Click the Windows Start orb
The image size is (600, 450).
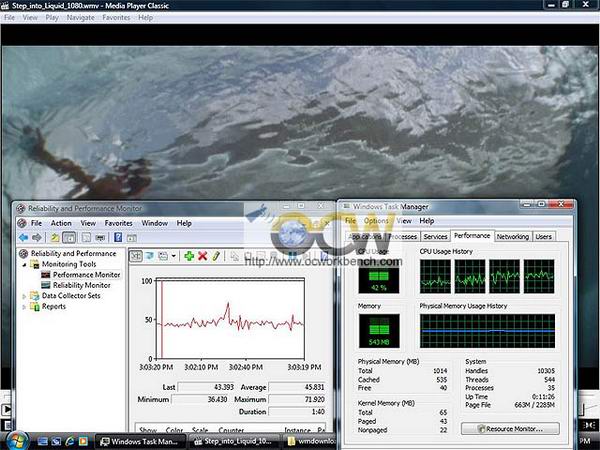pyautogui.click(x=14, y=440)
